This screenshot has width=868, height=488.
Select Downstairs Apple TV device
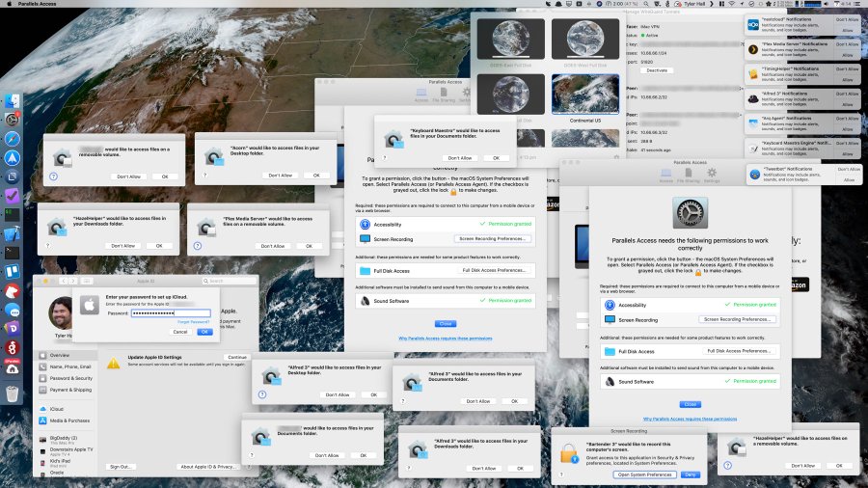pos(65,451)
